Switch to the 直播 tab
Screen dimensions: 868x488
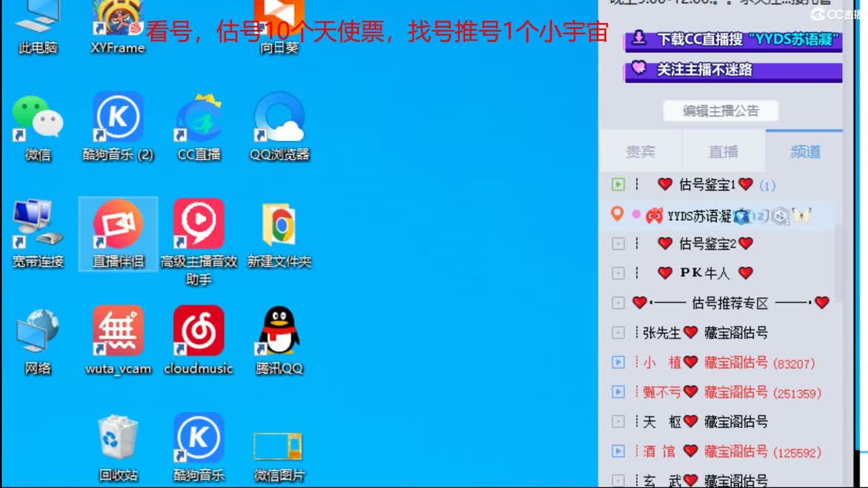(724, 151)
